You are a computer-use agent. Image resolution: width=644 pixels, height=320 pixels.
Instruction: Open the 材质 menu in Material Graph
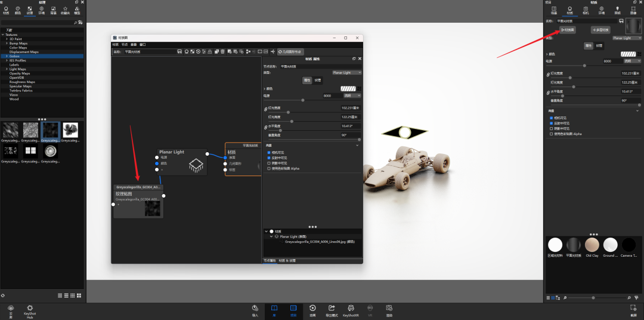pyautogui.click(x=116, y=44)
